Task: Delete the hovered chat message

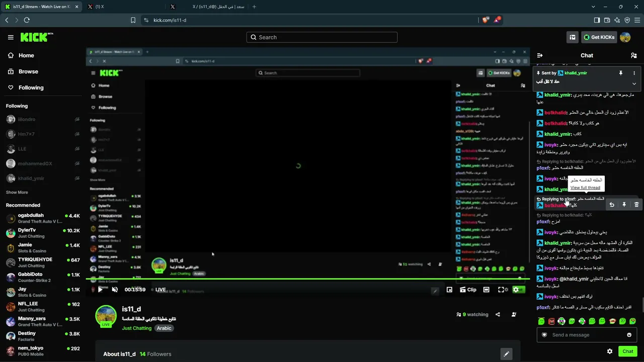Action: [636, 205]
